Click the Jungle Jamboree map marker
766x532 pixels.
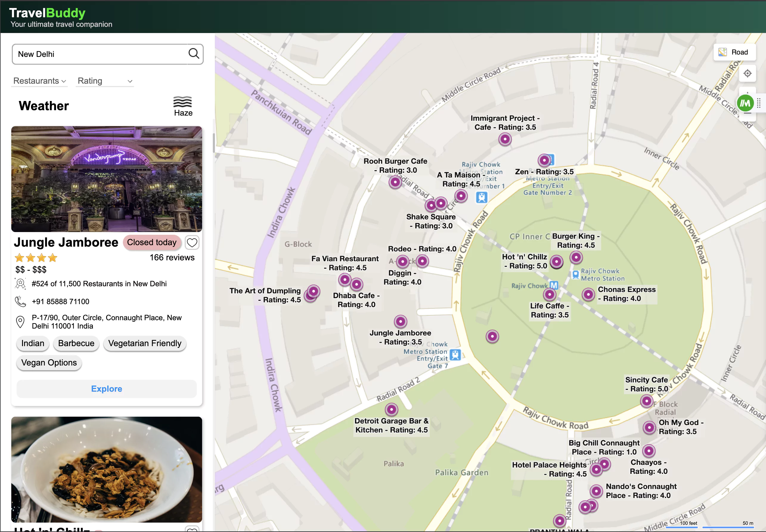coord(401,322)
